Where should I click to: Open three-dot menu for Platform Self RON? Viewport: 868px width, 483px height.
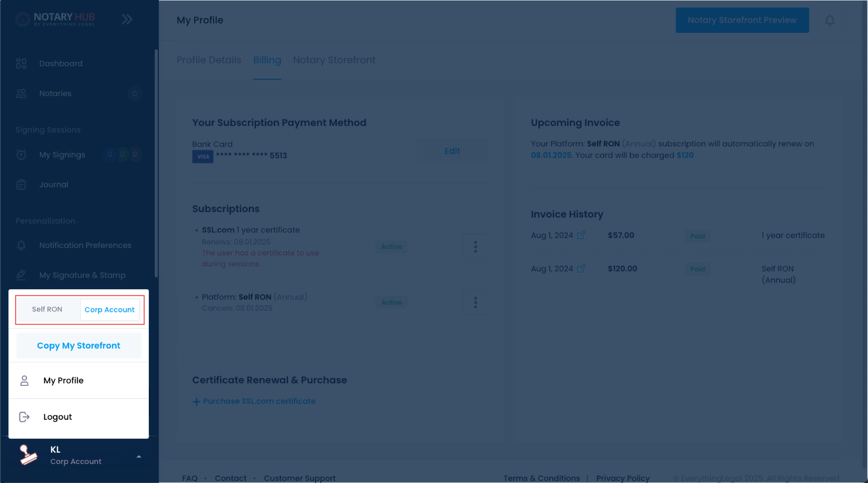(x=475, y=302)
